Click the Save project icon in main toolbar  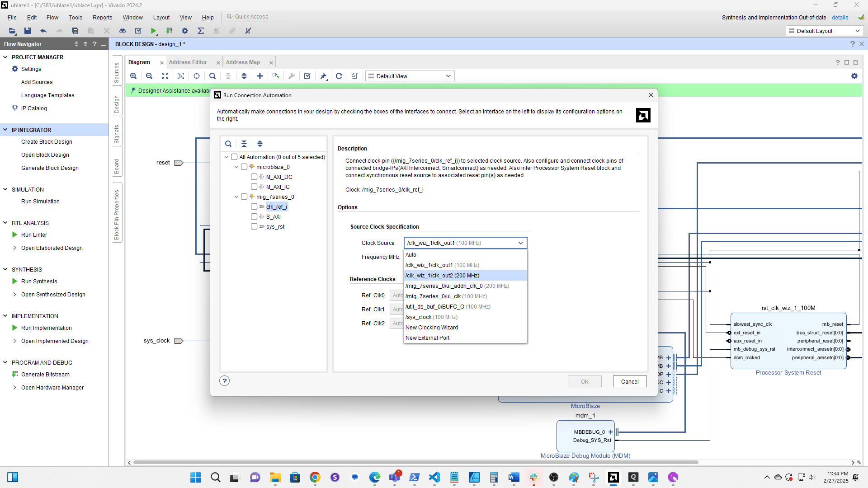(28, 31)
